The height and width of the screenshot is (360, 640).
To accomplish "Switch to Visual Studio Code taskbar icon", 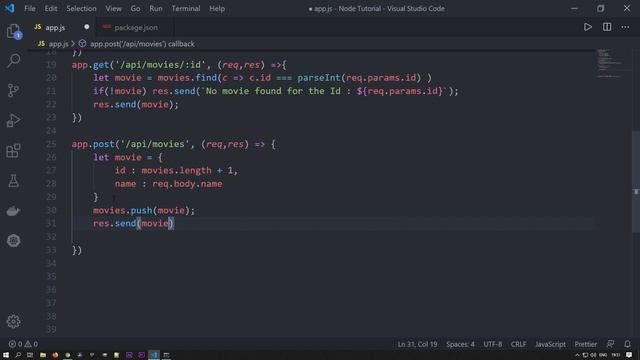I will point(154,355).
